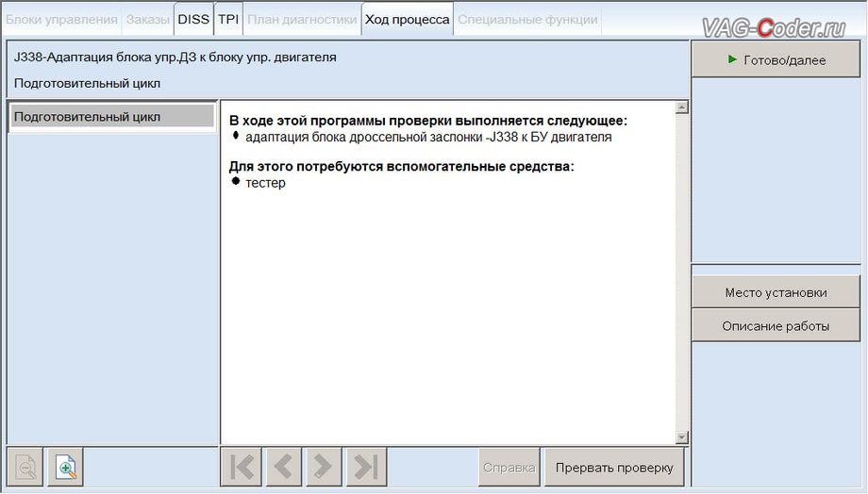Click Прервать проверку to abort test
Image resolution: width=868 pixels, height=494 pixels.
pos(614,468)
